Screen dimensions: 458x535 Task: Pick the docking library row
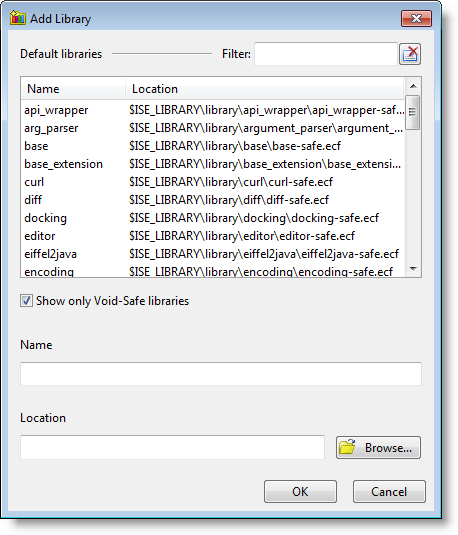click(213, 218)
